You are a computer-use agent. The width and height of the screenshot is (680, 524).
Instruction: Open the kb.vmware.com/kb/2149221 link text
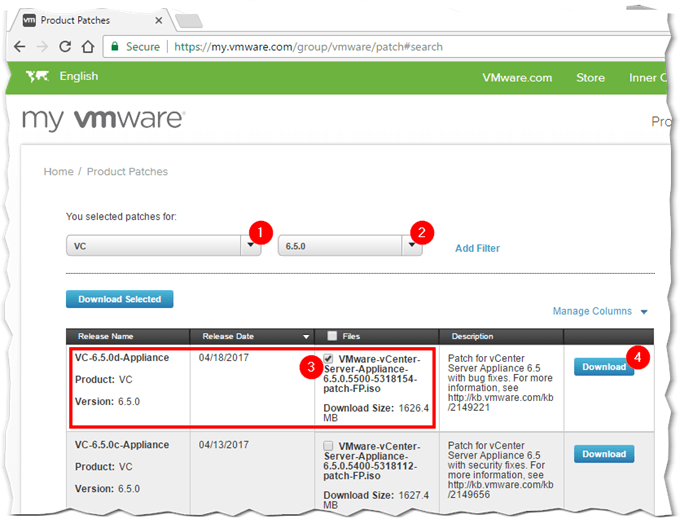[x=500, y=403]
